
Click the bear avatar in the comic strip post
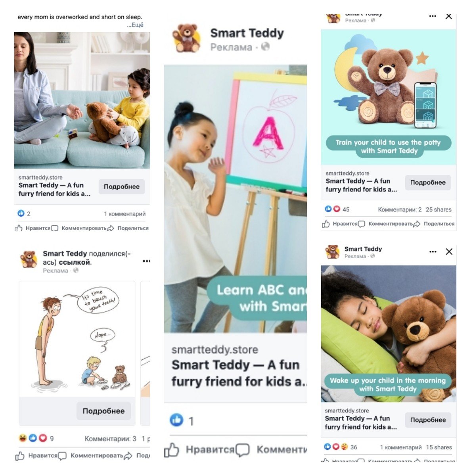pos(29,259)
